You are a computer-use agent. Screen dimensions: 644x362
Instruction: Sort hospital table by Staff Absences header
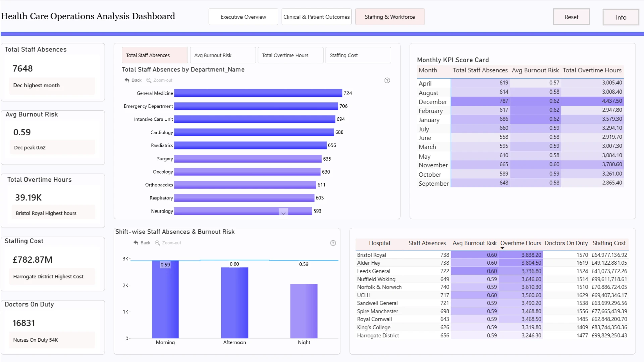[427, 243]
